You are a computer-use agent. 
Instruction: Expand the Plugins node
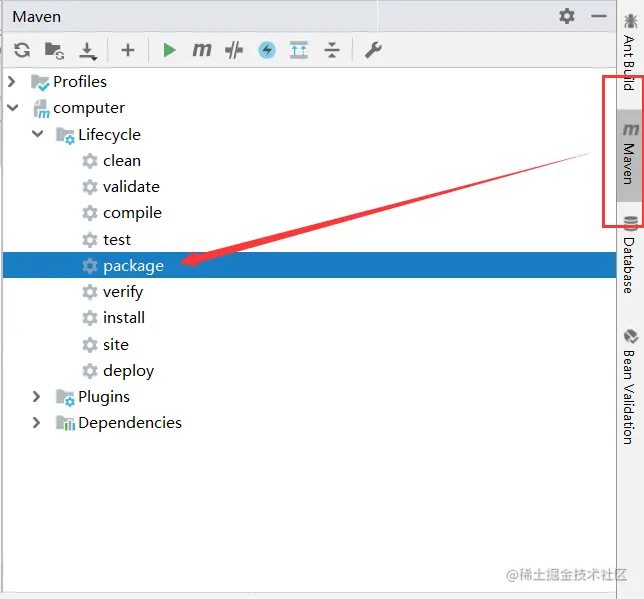coord(37,396)
